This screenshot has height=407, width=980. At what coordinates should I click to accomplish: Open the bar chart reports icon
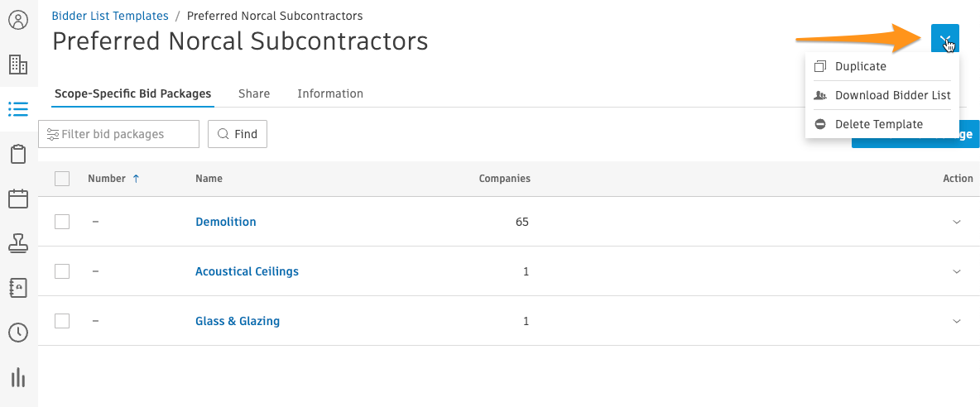coord(18,377)
